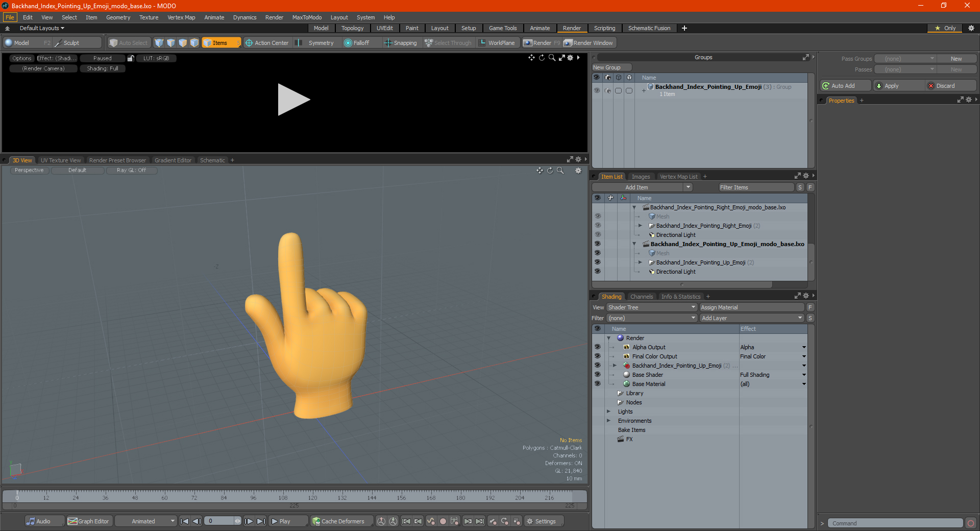Open the Render Window
The image size is (980, 531).
click(x=589, y=43)
